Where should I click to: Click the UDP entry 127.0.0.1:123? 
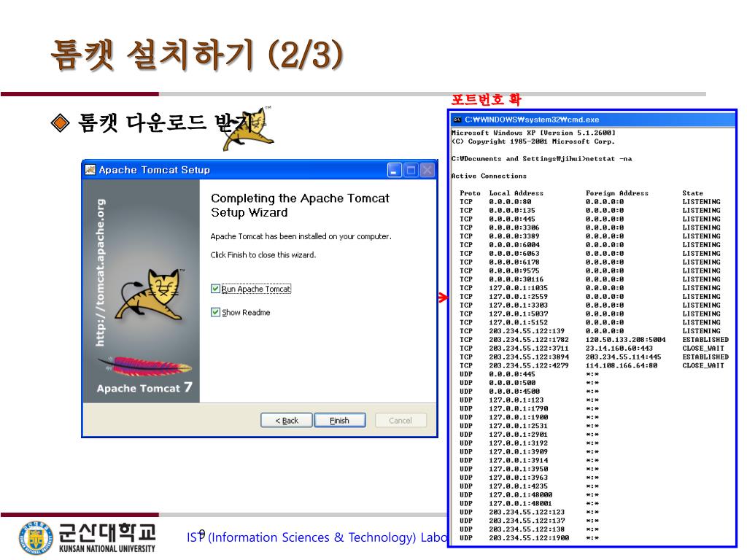tap(516, 400)
